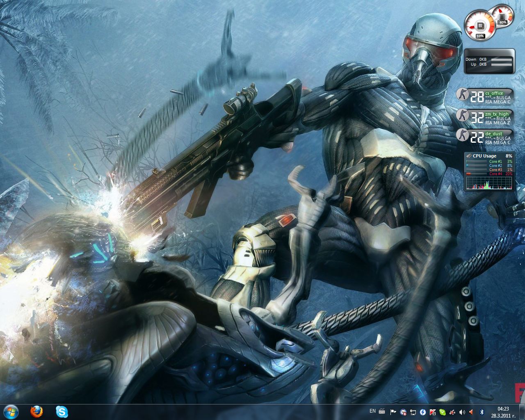The image size is (525, 420).
Task: Click the Up 0KB network readout
Action: click(x=478, y=64)
